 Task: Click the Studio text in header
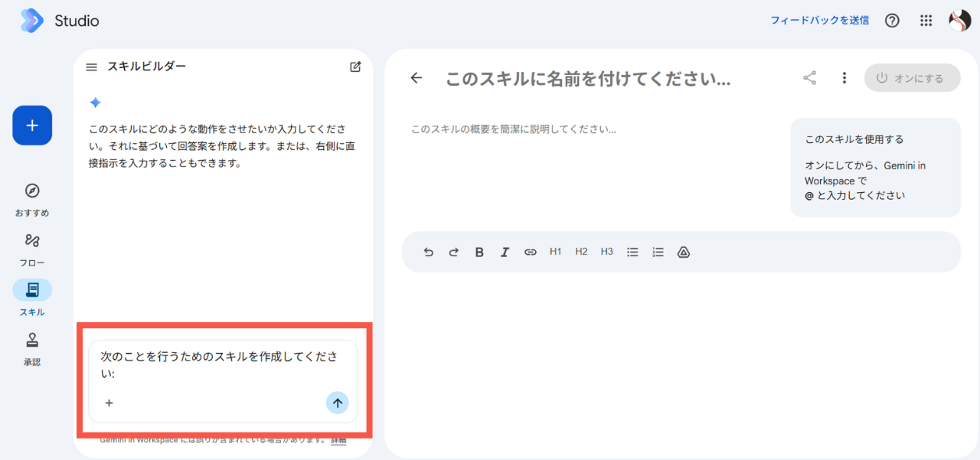click(x=77, y=21)
